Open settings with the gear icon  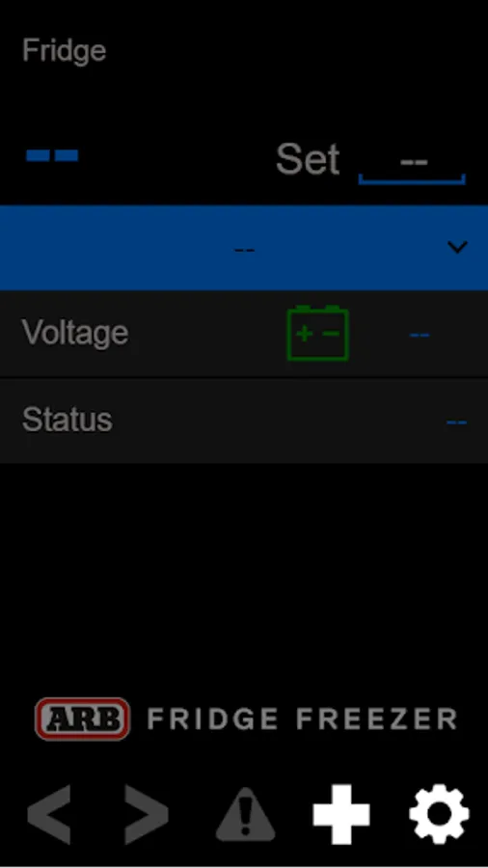click(x=439, y=813)
